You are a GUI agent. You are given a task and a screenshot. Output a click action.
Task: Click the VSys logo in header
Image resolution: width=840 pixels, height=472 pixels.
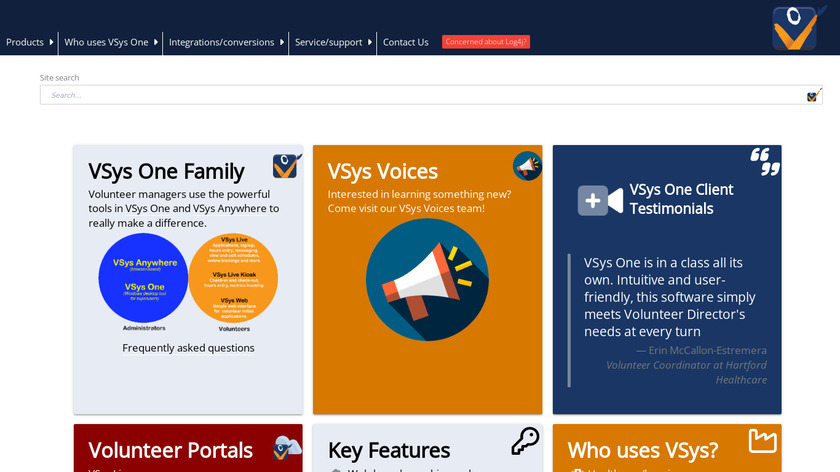799,28
